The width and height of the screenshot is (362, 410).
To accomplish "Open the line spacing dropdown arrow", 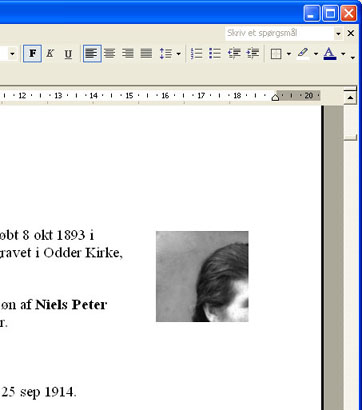I will 179,54.
